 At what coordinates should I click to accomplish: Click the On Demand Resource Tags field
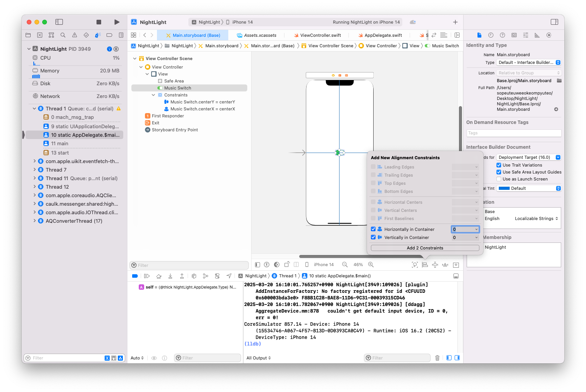(514, 133)
